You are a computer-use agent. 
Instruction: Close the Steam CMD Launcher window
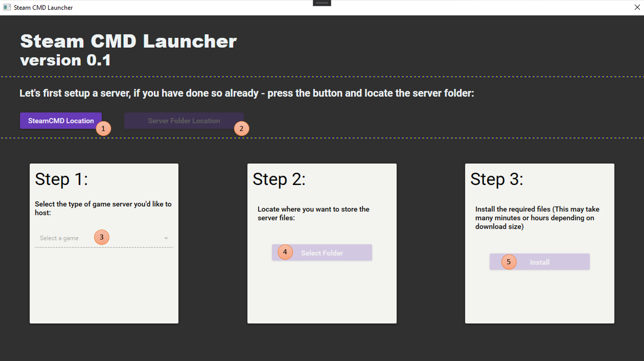637,7
